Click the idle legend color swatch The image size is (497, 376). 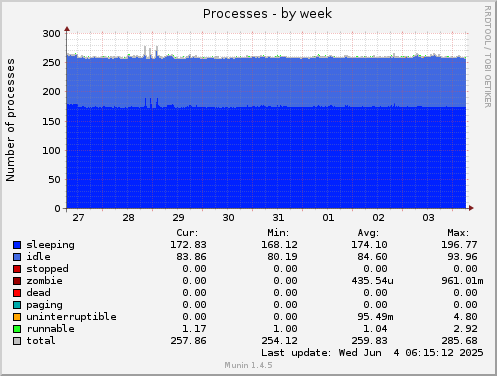[x=17, y=257]
